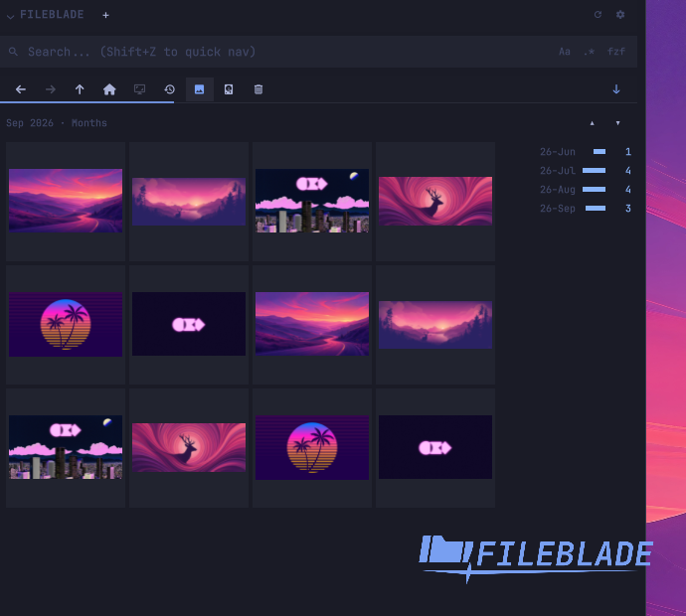Screen dimensions: 686x616
Task: Open first-row misty forest lake thumbnail
Action: (189, 202)
